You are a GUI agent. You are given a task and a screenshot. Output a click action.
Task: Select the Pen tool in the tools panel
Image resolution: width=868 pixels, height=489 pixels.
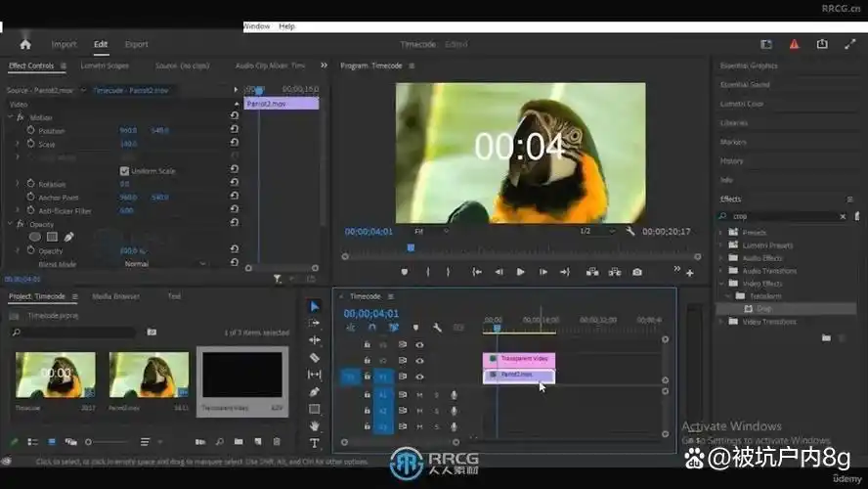pos(315,391)
